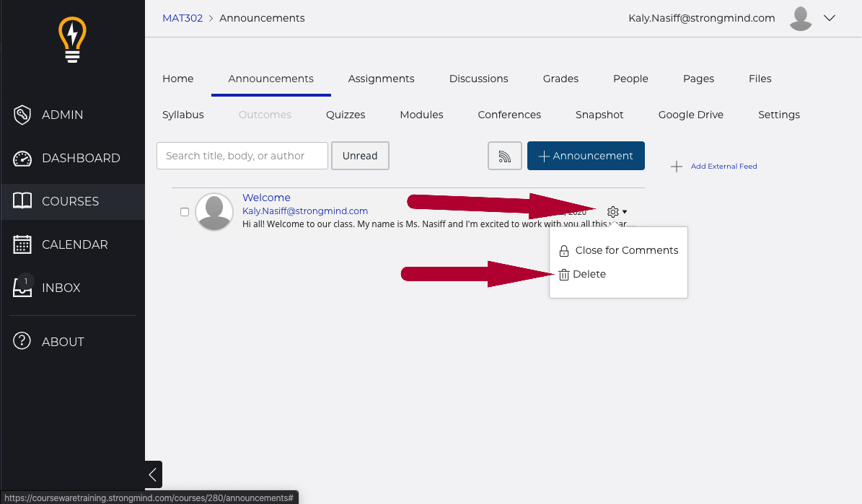Viewport: 862px width, 504px height.
Task: Click the search title, body, or author field
Action: (242, 156)
